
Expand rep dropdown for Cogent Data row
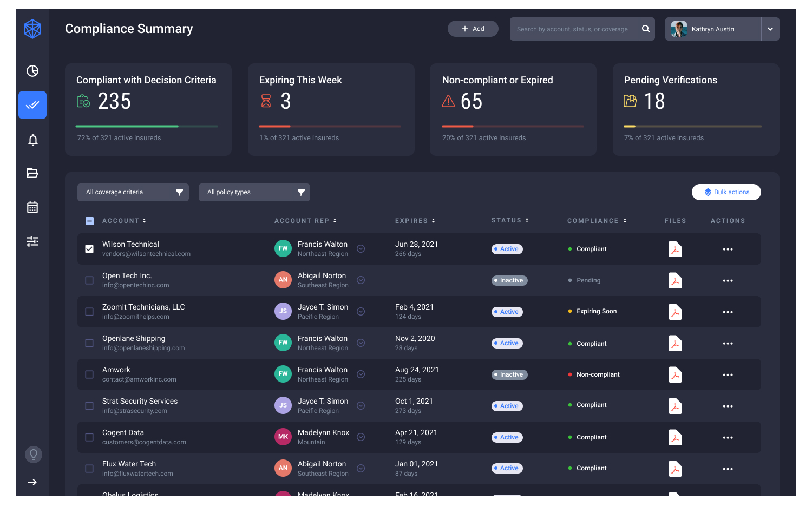361,437
